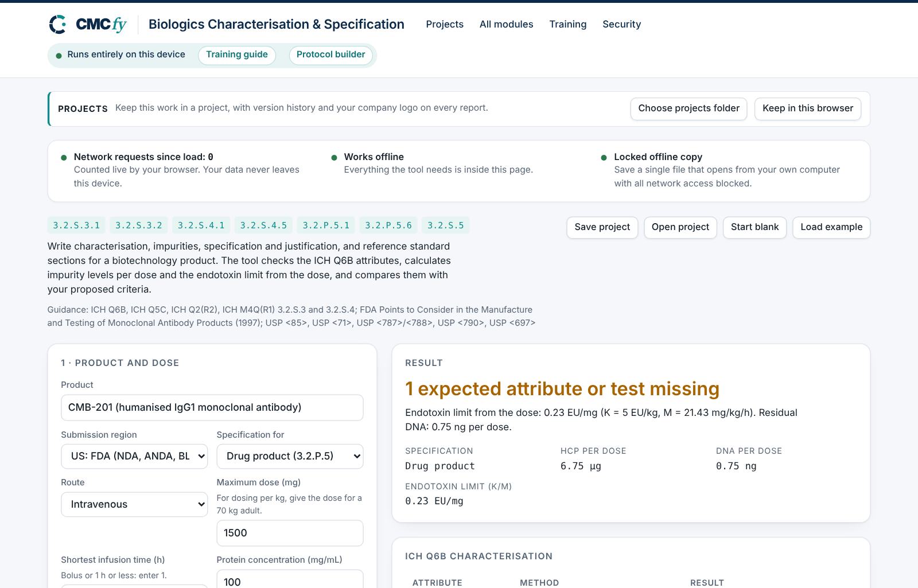Select the 3.2.P.5.6 section tag
The image size is (918, 588).
pyautogui.click(x=388, y=225)
